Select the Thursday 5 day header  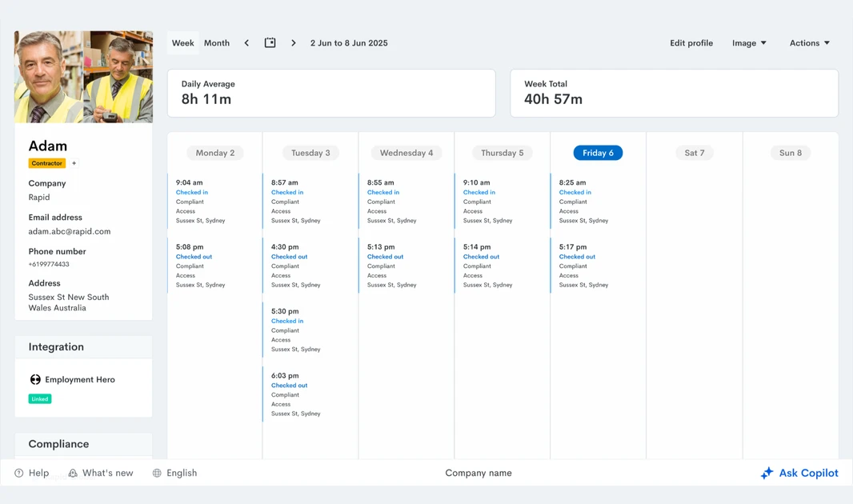tap(502, 153)
